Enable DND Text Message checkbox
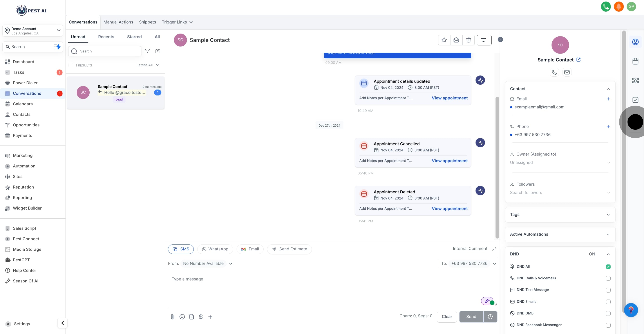This screenshot has height=334, width=644. pos(608,290)
